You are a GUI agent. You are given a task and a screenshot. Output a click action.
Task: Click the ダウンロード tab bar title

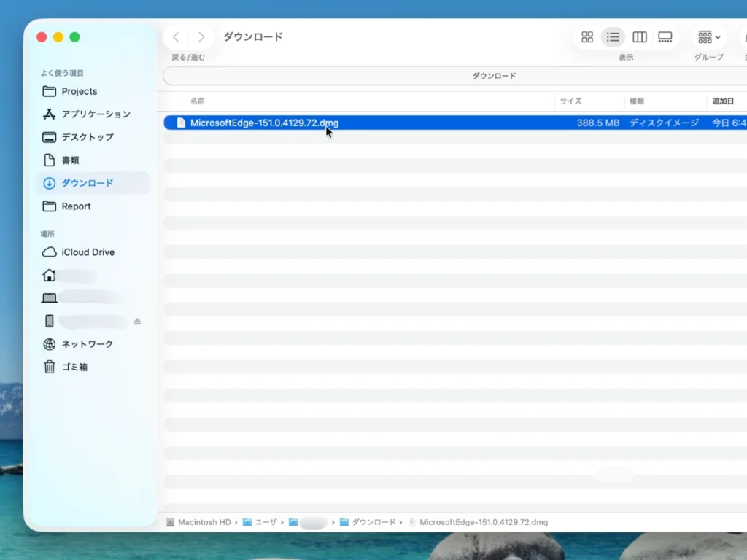494,76
